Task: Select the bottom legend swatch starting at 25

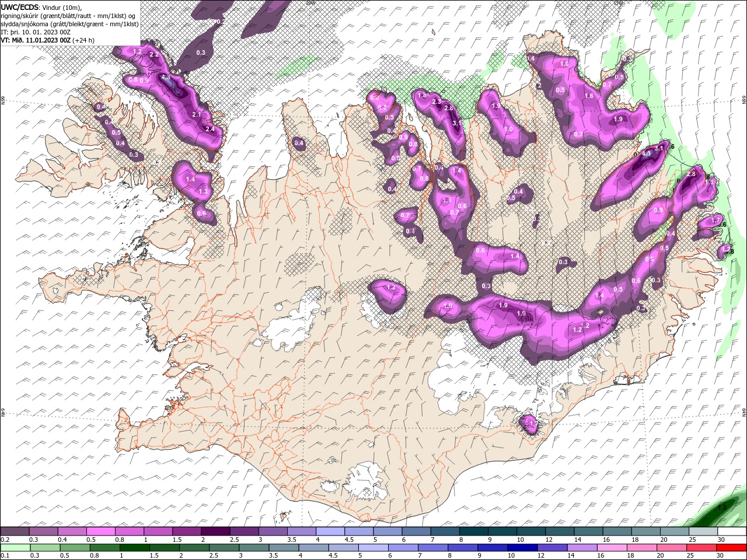Action: tap(701, 548)
